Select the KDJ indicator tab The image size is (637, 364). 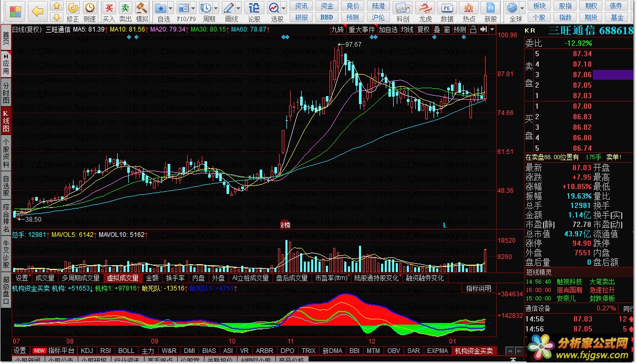tap(87, 350)
